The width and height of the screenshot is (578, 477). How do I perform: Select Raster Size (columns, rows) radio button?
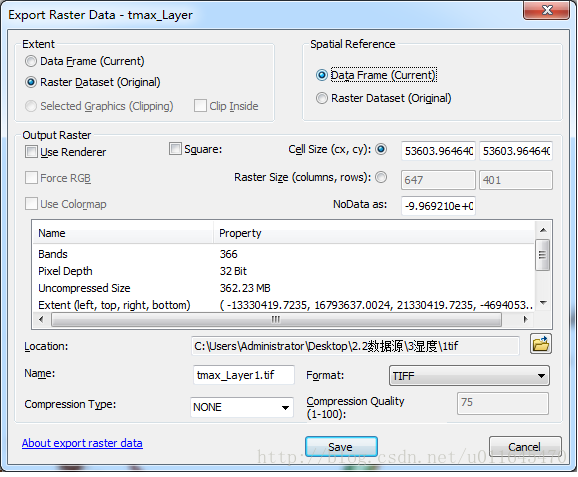point(381,177)
